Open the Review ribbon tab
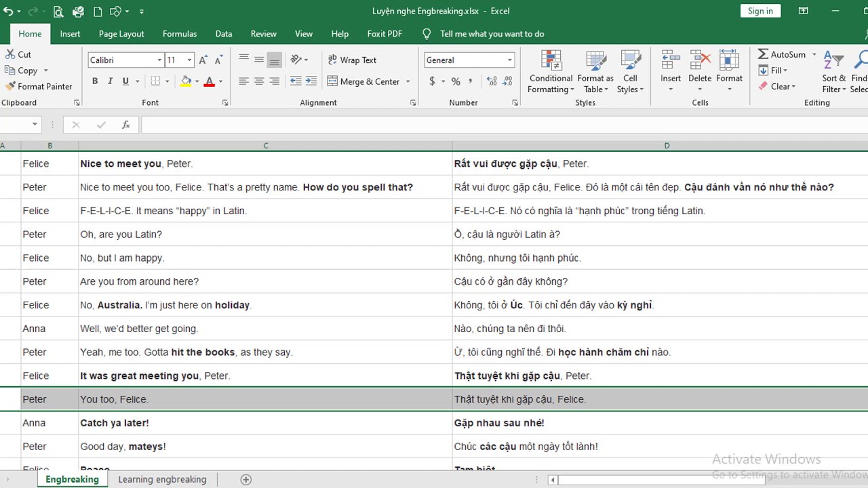Screen dimensions: 868x488 coord(264,34)
